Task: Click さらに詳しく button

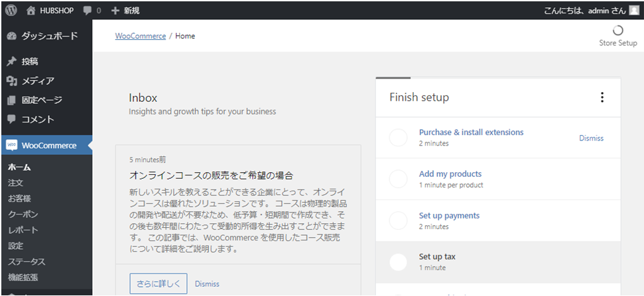Action: tap(159, 283)
